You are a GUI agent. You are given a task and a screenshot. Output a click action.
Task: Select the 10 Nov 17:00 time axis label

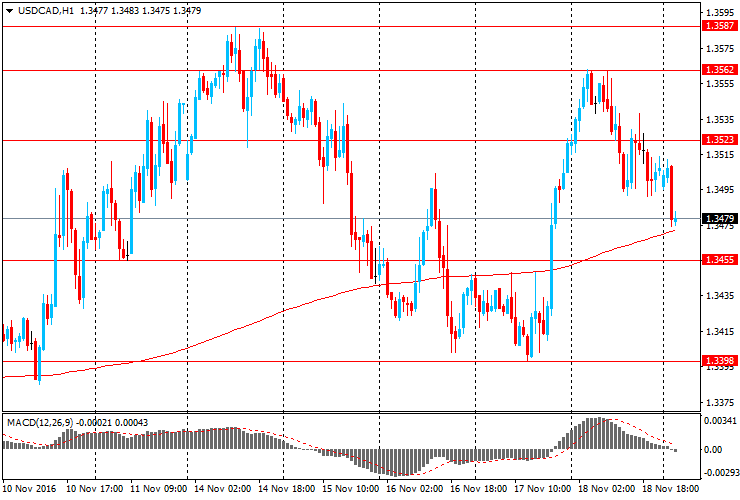95,488
